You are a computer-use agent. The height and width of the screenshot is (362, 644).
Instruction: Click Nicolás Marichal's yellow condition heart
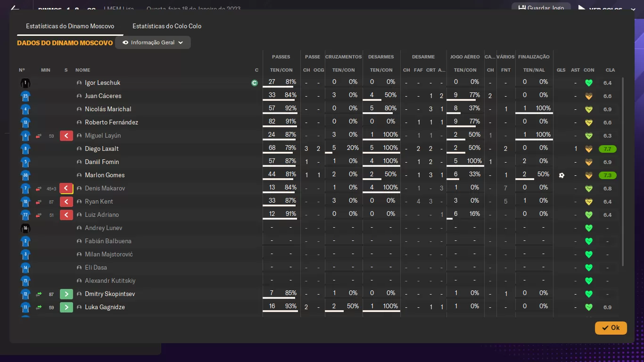pyautogui.click(x=588, y=109)
